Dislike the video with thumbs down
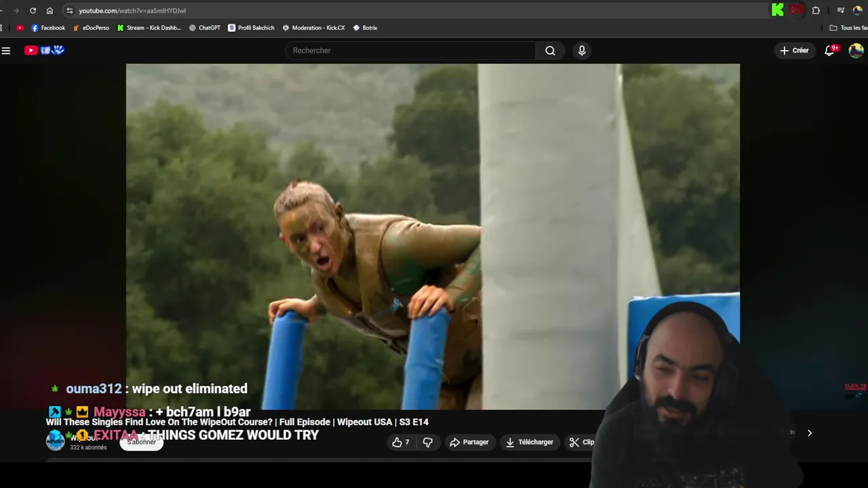The height and width of the screenshot is (488, 868). coord(428,442)
